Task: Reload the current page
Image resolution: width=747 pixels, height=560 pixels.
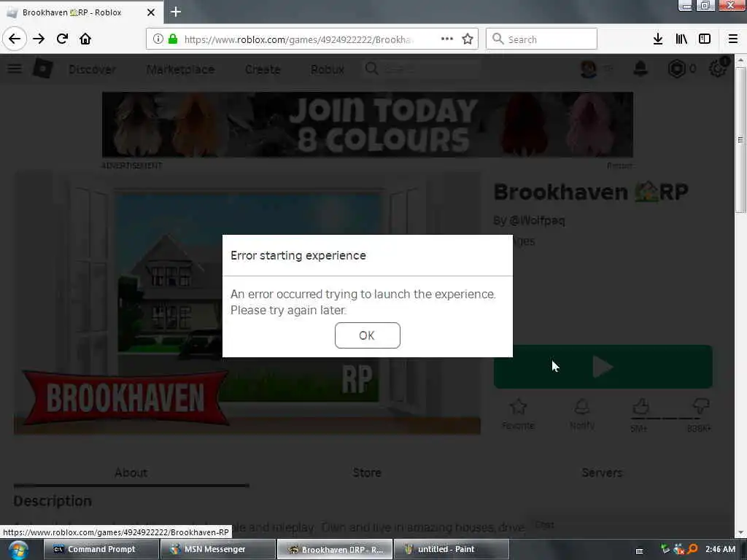Action: click(x=62, y=39)
